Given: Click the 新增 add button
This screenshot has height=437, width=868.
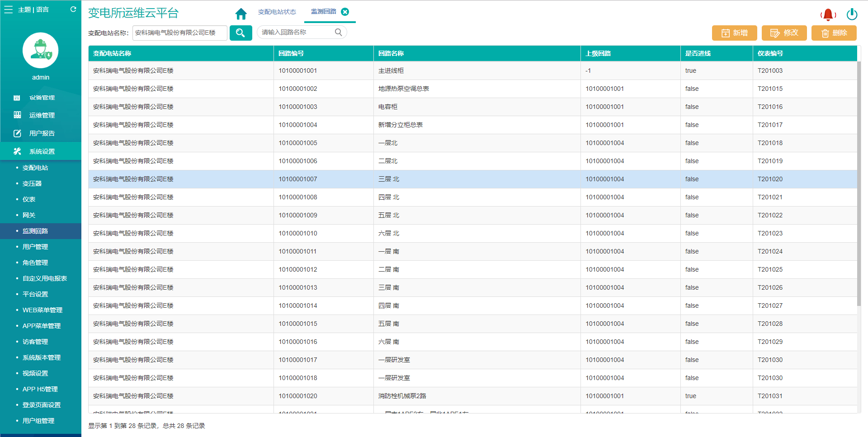Looking at the screenshot, I should point(734,33).
